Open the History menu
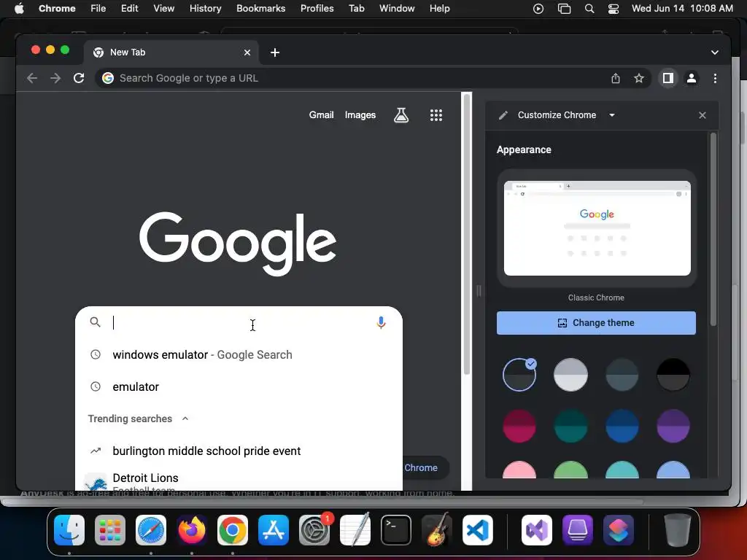The width and height of the screenshot is (747, 560). (205, 9)
